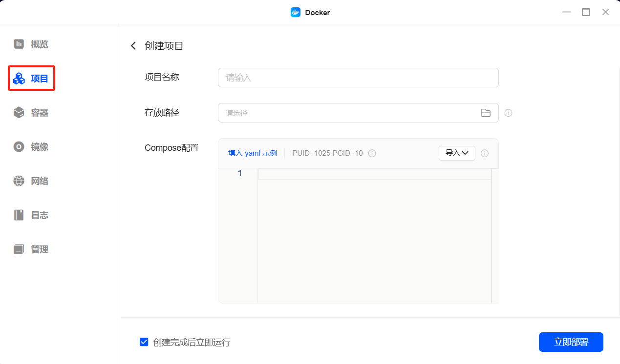Go to the 镜像 images section icon

pyautogui.click(x=19, y=147)
